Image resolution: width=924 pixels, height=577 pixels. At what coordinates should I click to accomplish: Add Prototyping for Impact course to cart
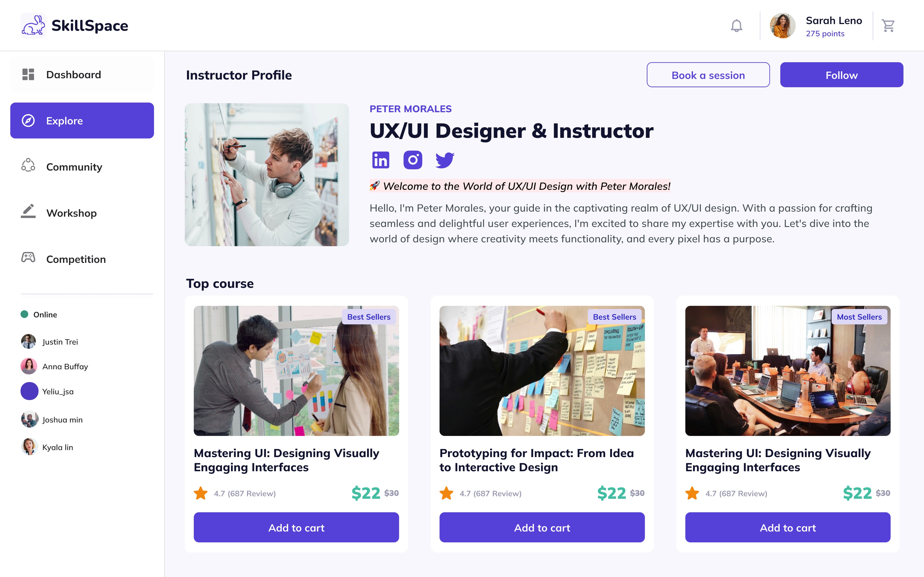pos(542,527)
